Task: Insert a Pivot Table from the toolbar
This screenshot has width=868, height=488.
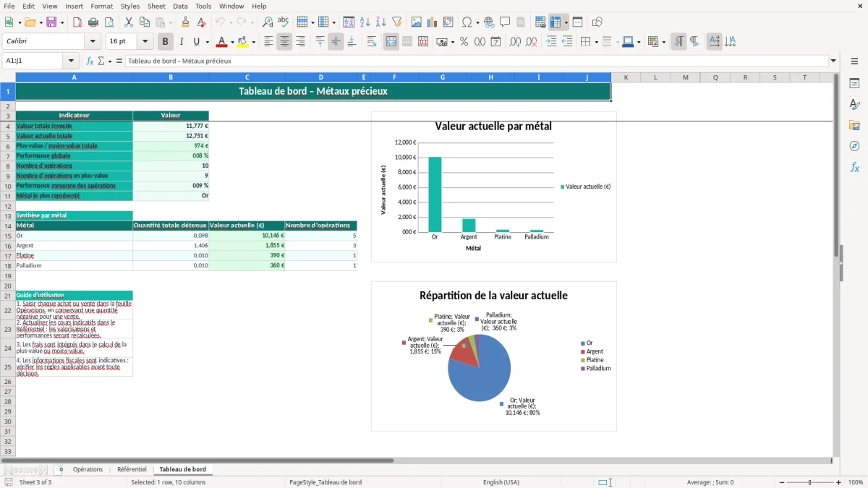Action: [x=448, y=22]
